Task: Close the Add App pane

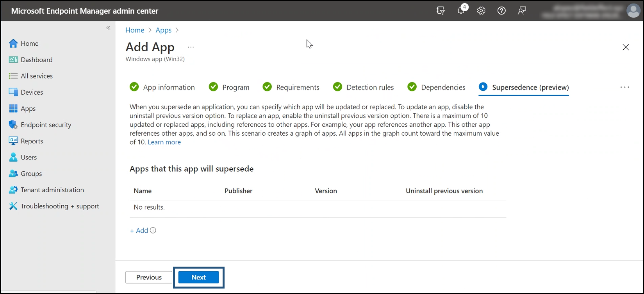Action: coord(626,47)
